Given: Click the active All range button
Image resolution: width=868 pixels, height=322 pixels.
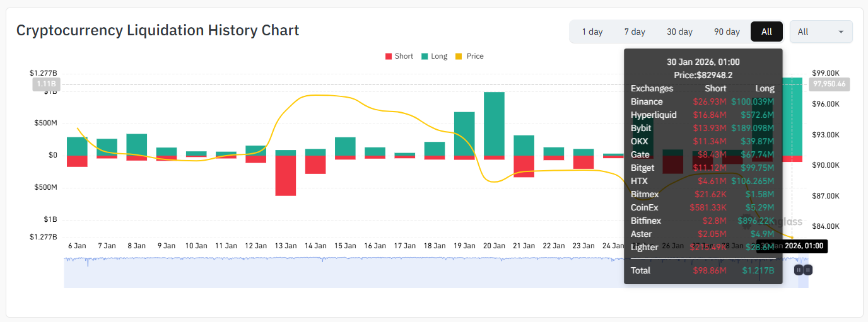Looking at the screenshot, I should (766, 32).
